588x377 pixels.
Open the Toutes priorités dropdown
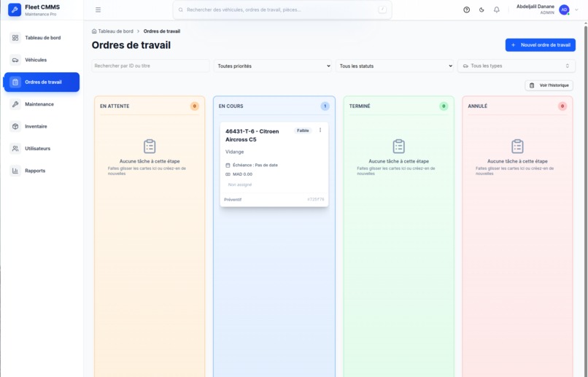point(273,66)
